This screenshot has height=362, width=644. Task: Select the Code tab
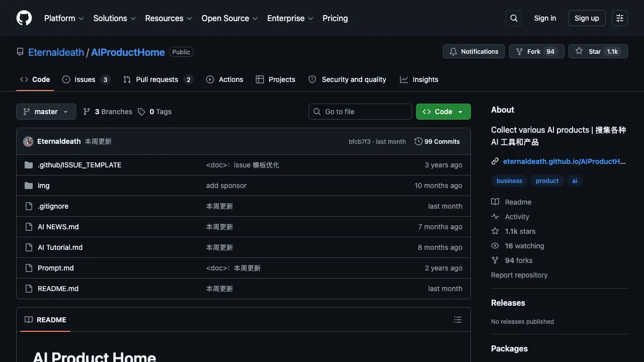pyautogui.click(x=35, y=79)
